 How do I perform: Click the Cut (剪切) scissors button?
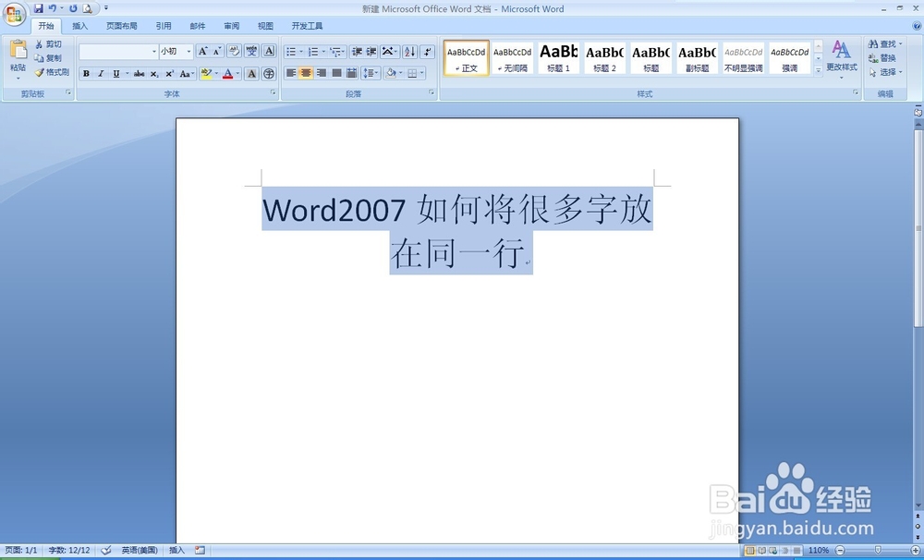(48, 44)
